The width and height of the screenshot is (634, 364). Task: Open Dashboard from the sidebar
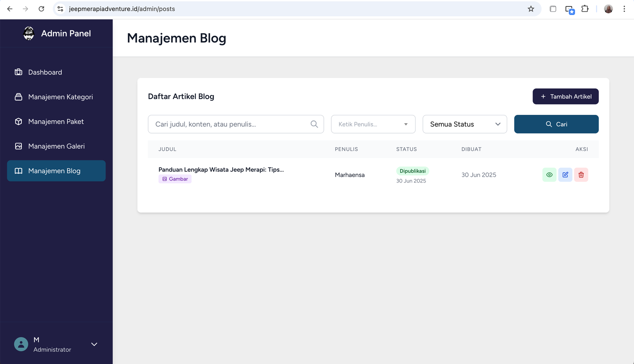point(45,72)
